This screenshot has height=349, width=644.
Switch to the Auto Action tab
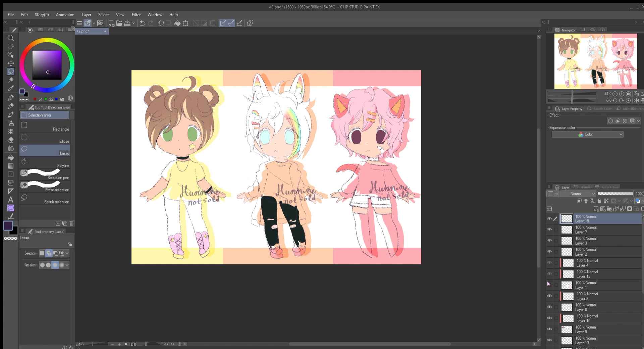click(607, 187)
